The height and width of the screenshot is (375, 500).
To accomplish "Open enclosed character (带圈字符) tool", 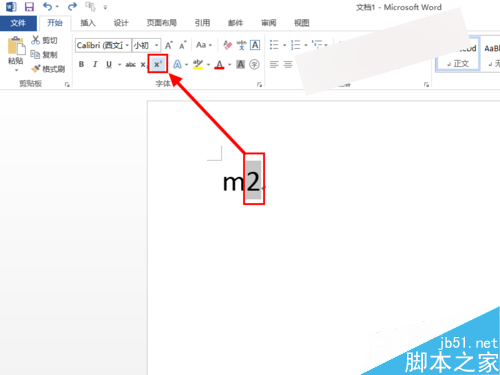I will pyautogui.click(x=254, y=64).
